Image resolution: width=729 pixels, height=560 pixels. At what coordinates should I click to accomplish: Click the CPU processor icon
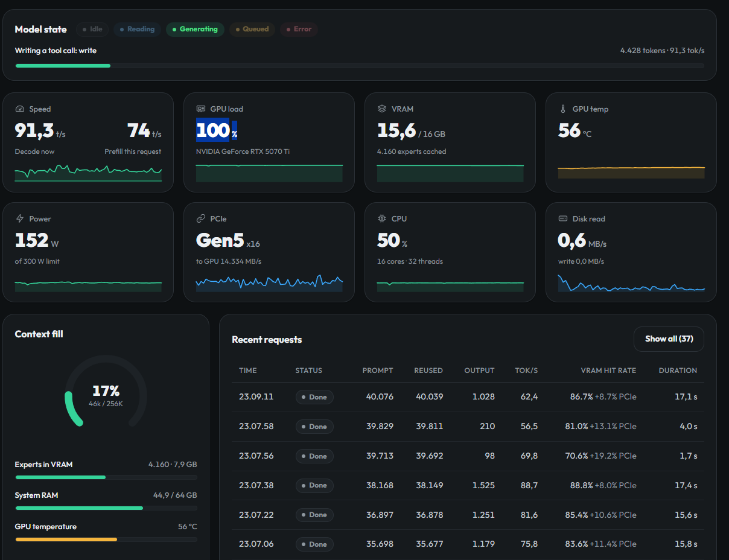(x=382, y=218)
